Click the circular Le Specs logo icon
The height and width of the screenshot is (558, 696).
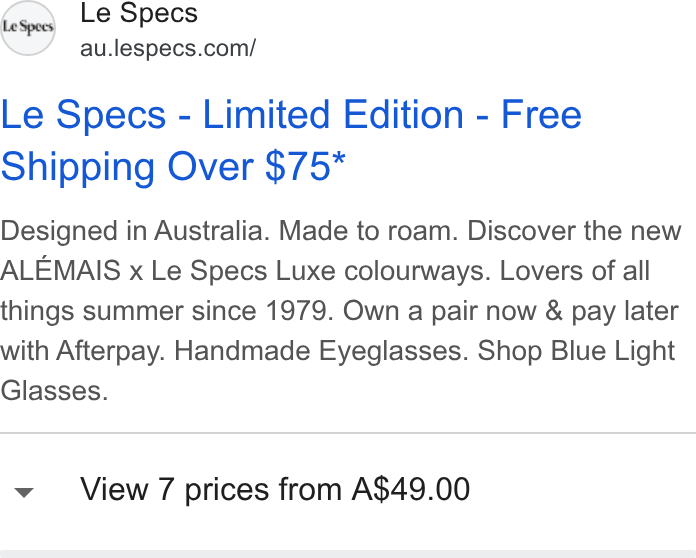28,28
